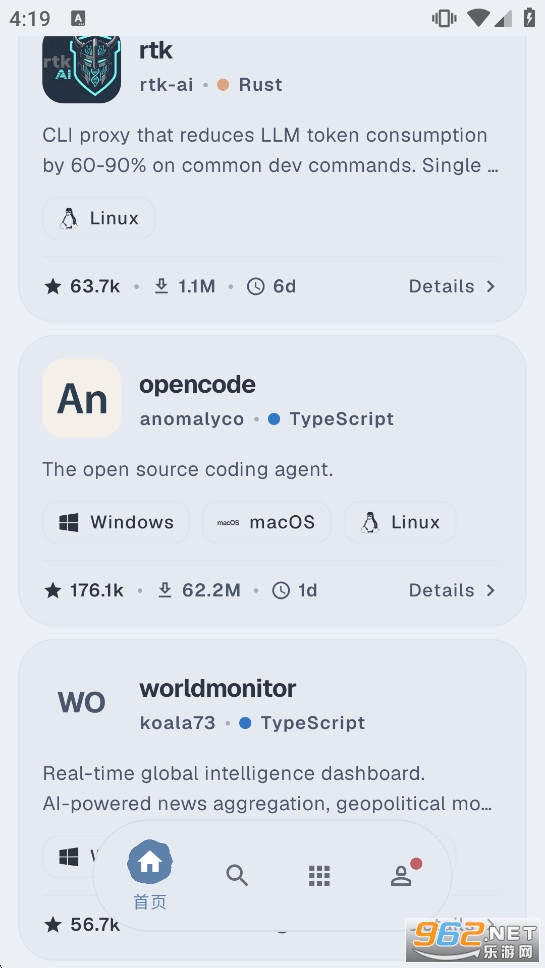Open the profile icon with red dot
Screen dimensions: 545x968
[x=402, y=874]
